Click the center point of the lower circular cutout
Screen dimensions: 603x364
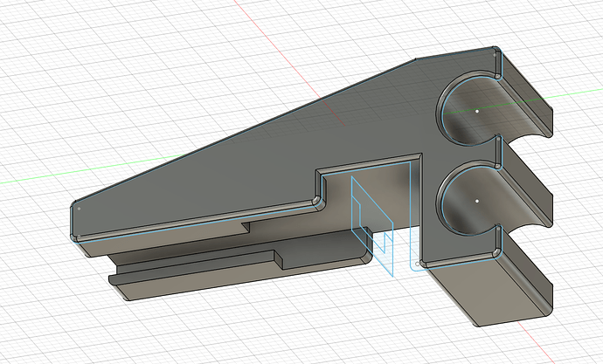tap(478, 199)
